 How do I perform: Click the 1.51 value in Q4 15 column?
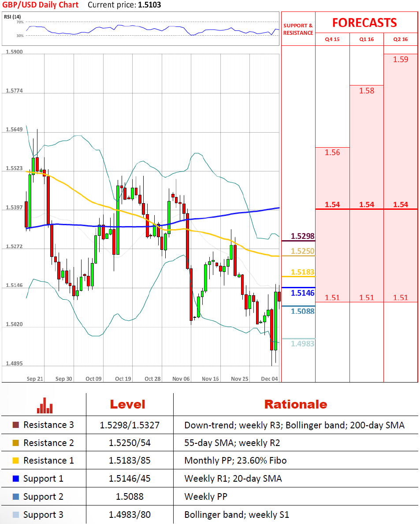332,298
